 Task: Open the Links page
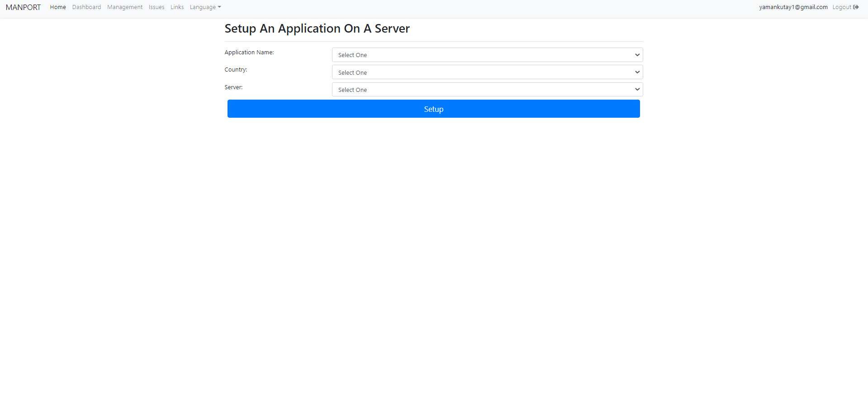(177, 7)
